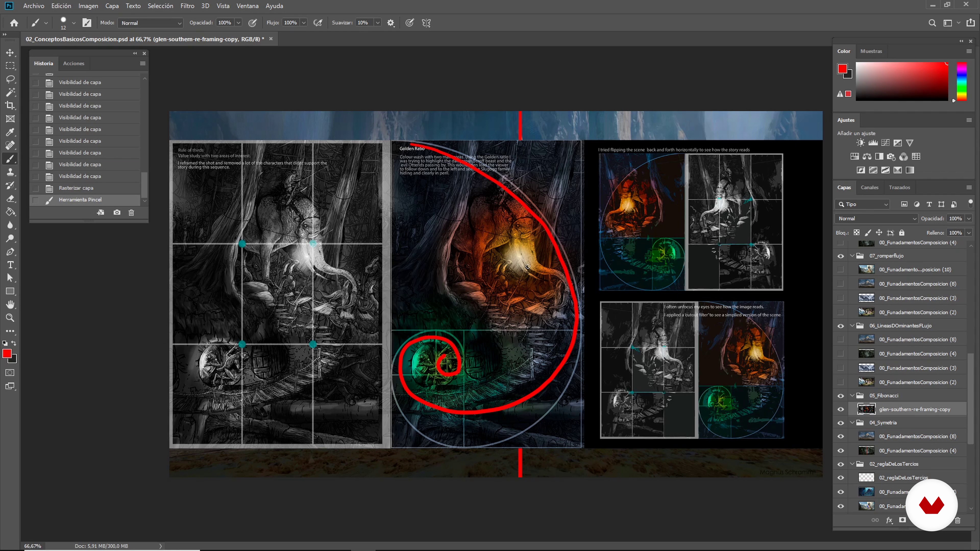The image size is (980, 551).
Task: Select the Clone Stamp tool
Action: point(10,172)
